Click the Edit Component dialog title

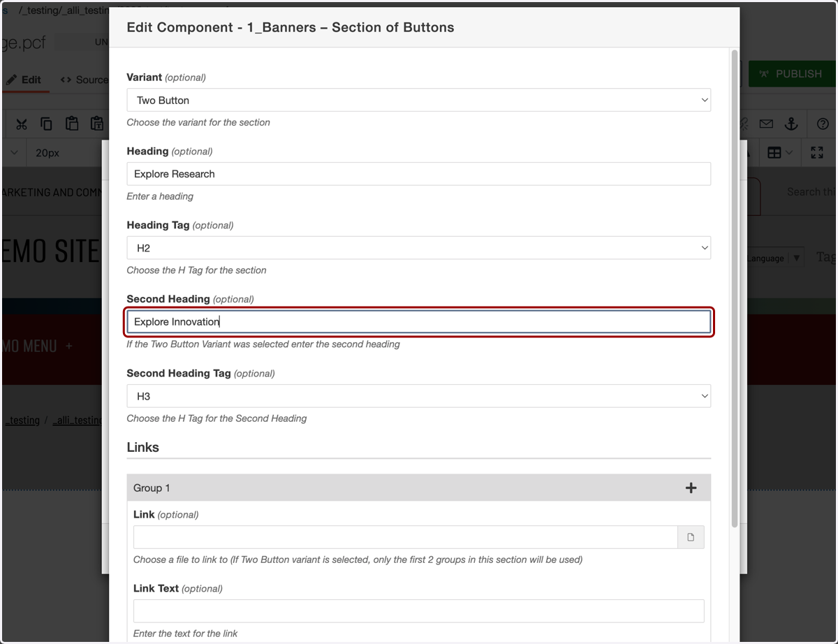click(291, 28)
